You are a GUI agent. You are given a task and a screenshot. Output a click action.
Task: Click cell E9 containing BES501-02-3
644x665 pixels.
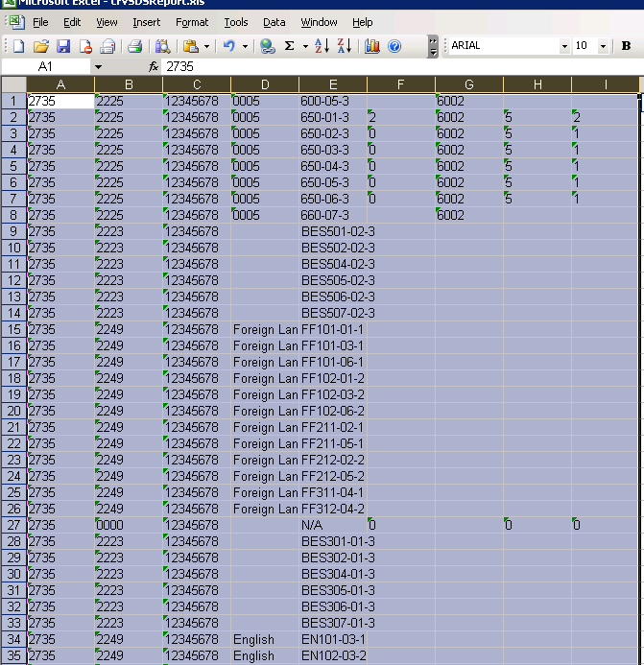click(x=333, y=231)
